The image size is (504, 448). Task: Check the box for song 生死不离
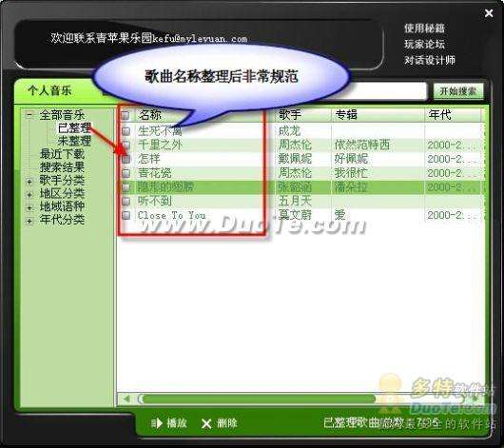point(126,131)
